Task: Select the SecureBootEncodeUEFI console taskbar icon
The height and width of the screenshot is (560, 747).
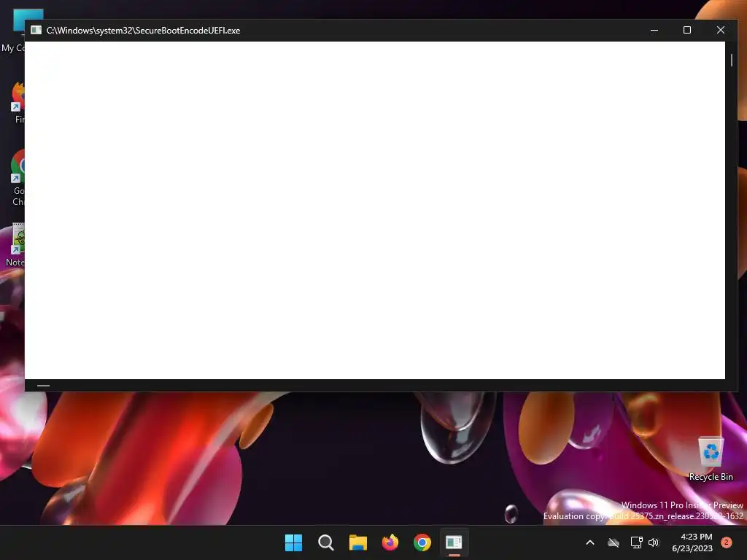Action: point(454,542)
